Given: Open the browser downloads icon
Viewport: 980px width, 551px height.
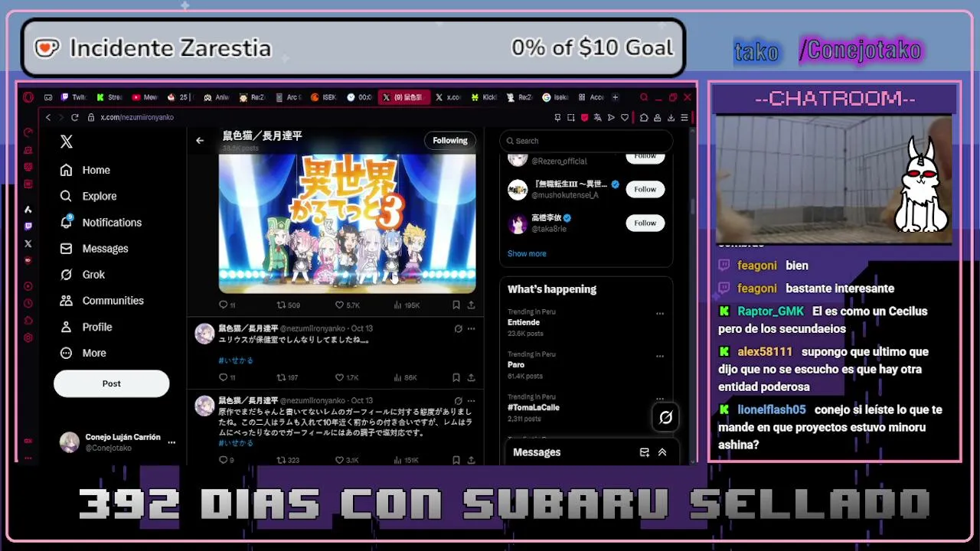Looking at the screenshot, I should 671,117.
